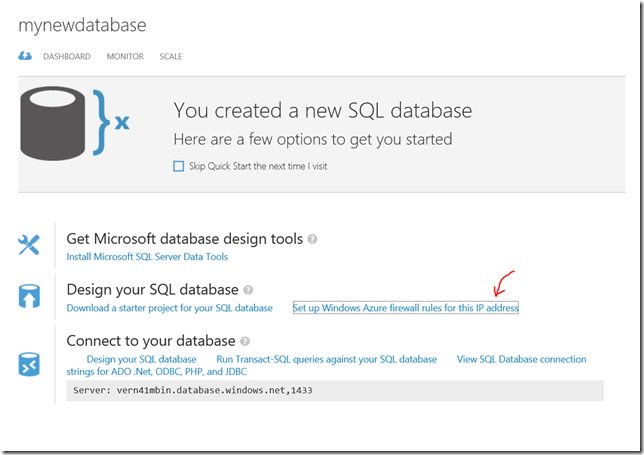Click the database cylinder graphic
This screenshot has width=644, height=455.
[53, 123]
